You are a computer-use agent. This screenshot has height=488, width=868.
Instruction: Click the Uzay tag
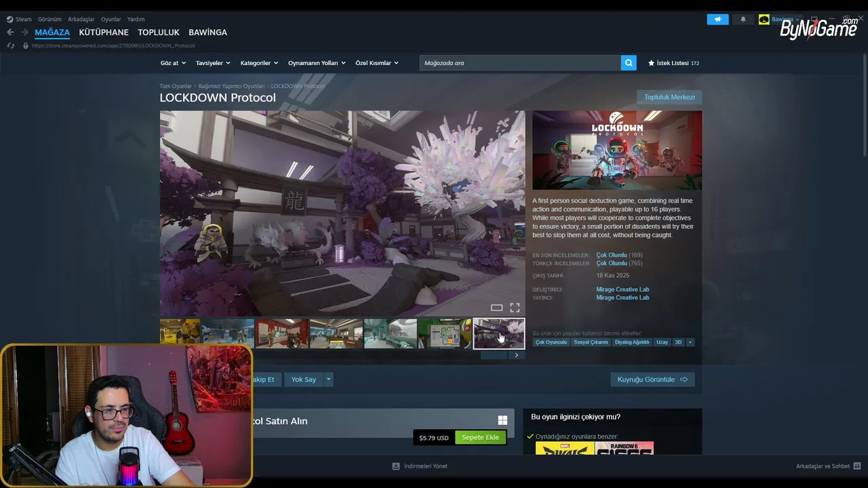tap(663, 342)
